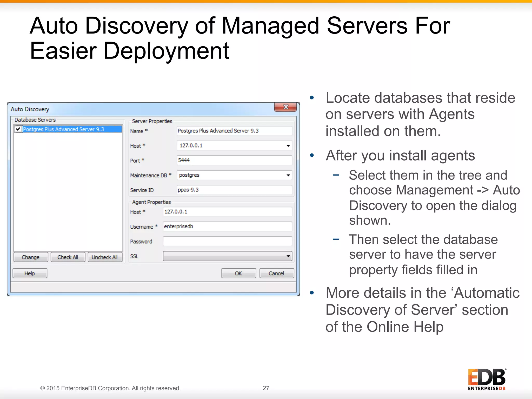Confirm the dialog with OK
This screenshot has height=399, width=532.
[x=238, y=273]
